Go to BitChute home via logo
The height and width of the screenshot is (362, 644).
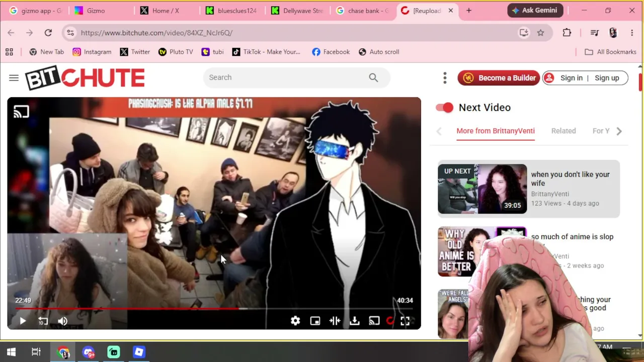pos(85,78)
